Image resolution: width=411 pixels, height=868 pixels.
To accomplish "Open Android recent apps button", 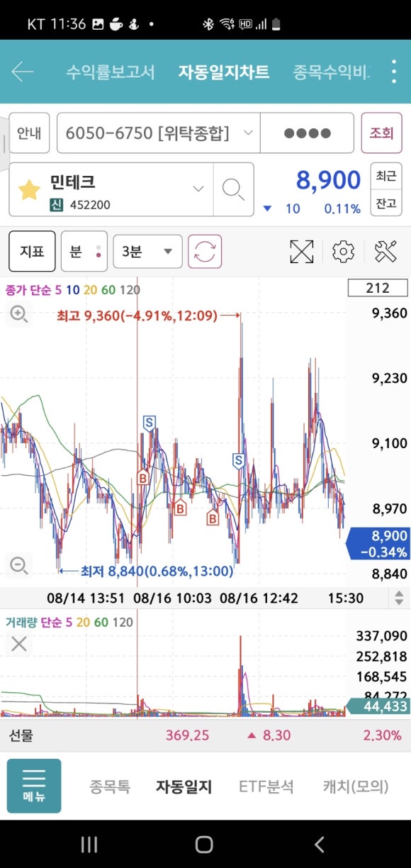I will click(x=89, y=844).
